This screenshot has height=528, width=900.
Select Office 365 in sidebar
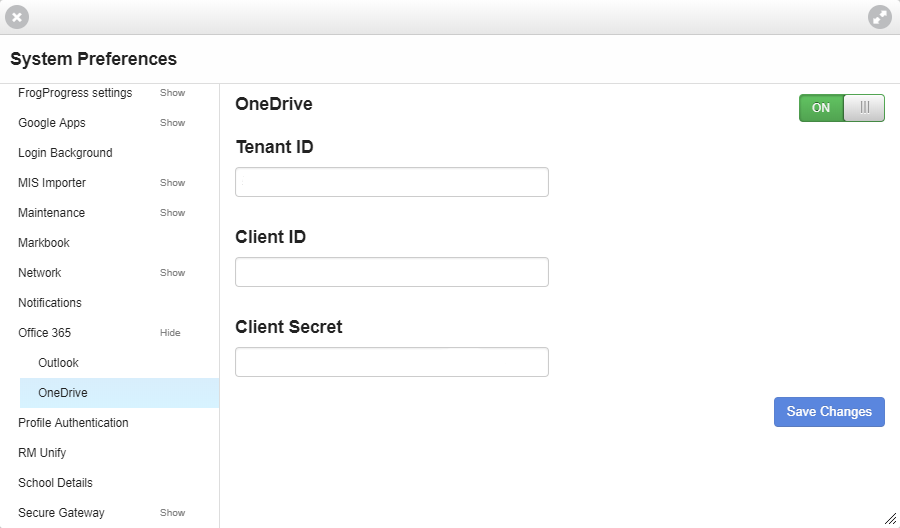click(x=45, y=333)
